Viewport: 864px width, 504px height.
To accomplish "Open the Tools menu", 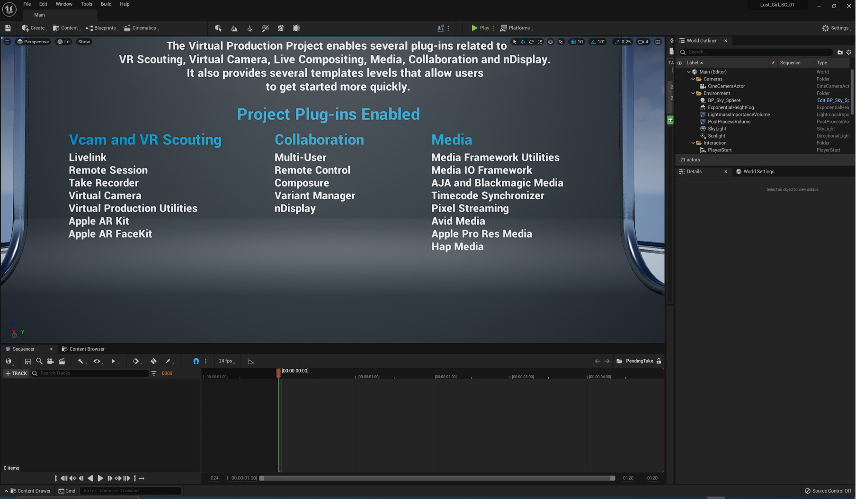I will [87, 4].
